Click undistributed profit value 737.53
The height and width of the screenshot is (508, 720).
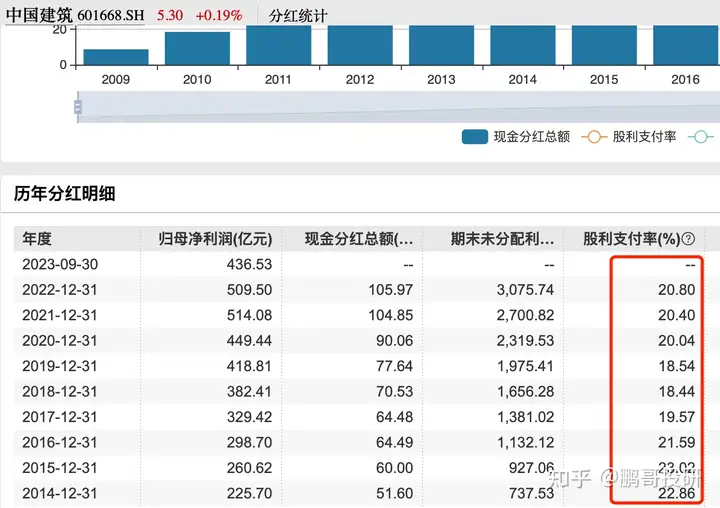click(x=531, y=493)
